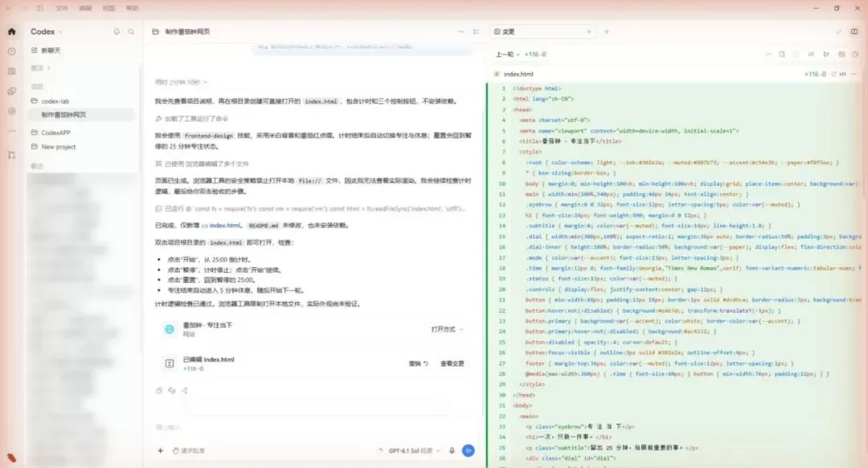
Task: Click the list icon at chat header right
Action: 476,31
